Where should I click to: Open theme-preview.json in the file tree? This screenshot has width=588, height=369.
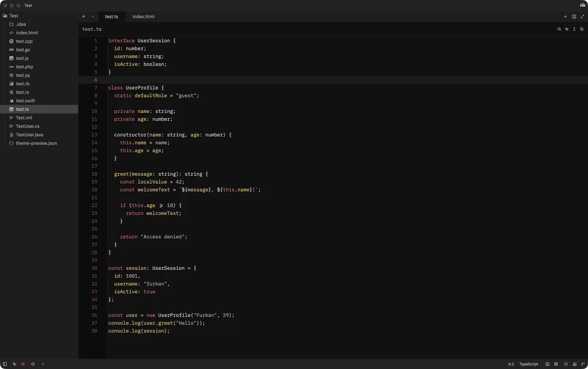click(39, 143)
